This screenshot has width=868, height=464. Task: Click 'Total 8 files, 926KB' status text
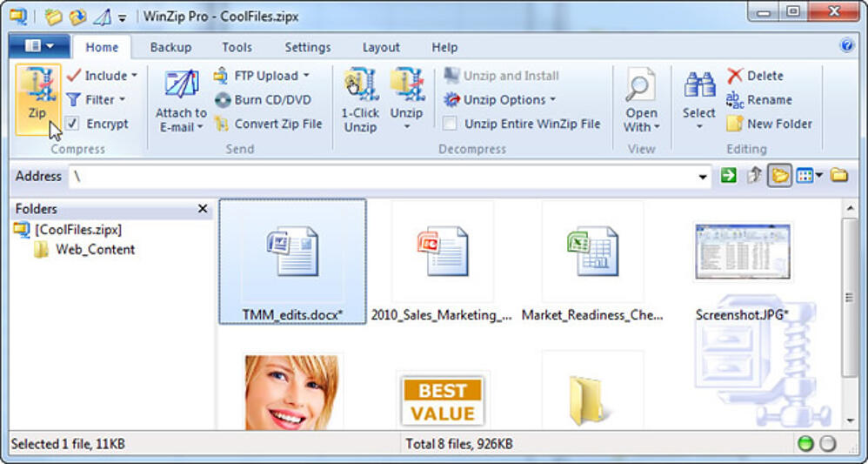[x=459, y=444]
